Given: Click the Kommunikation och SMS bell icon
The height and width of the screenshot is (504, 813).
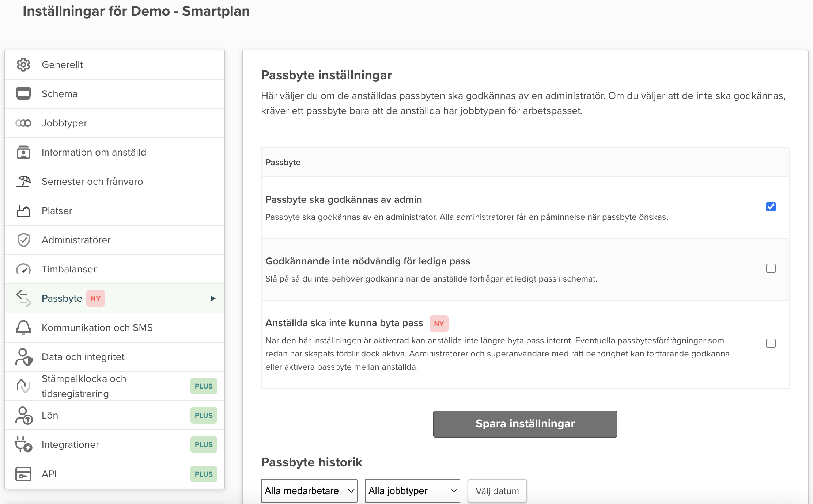Looking at the screenshot, I should [23, 327].
